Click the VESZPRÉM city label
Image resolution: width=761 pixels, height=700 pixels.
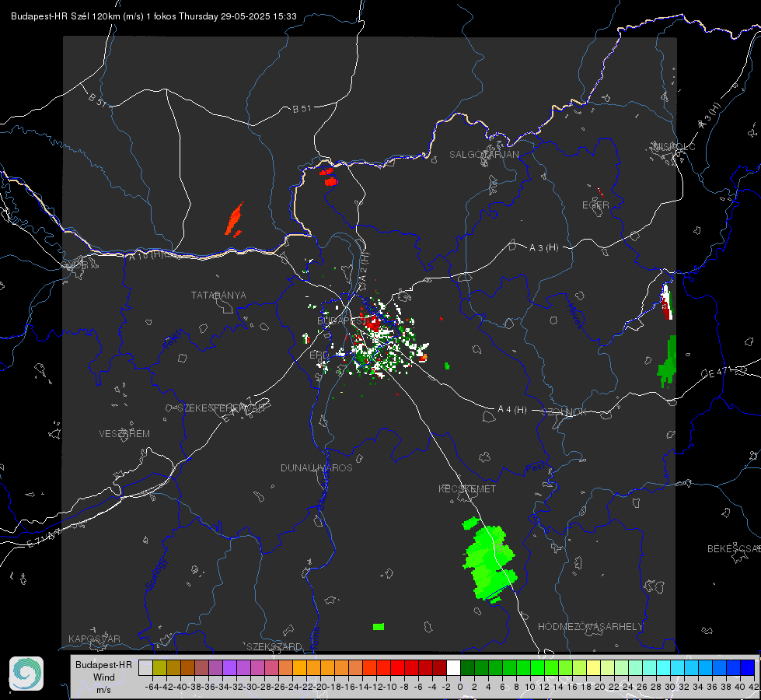coord(124,434)
